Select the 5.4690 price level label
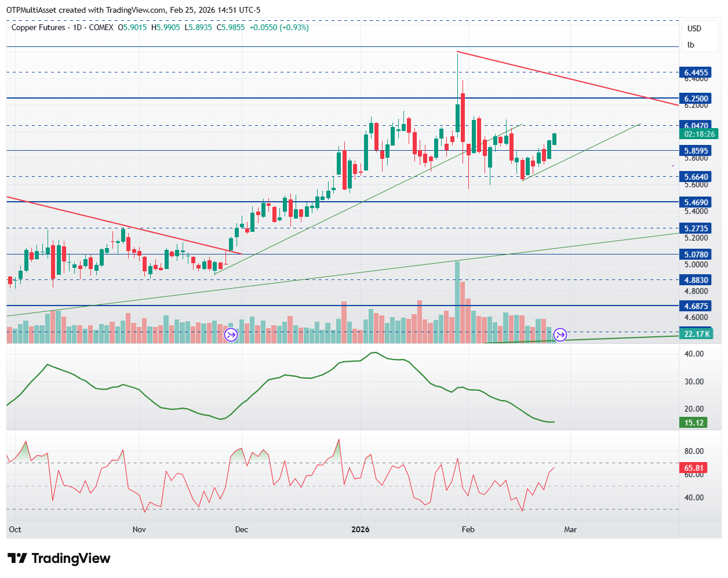Viewport: 728px width, 578px height. coord(696,202)
